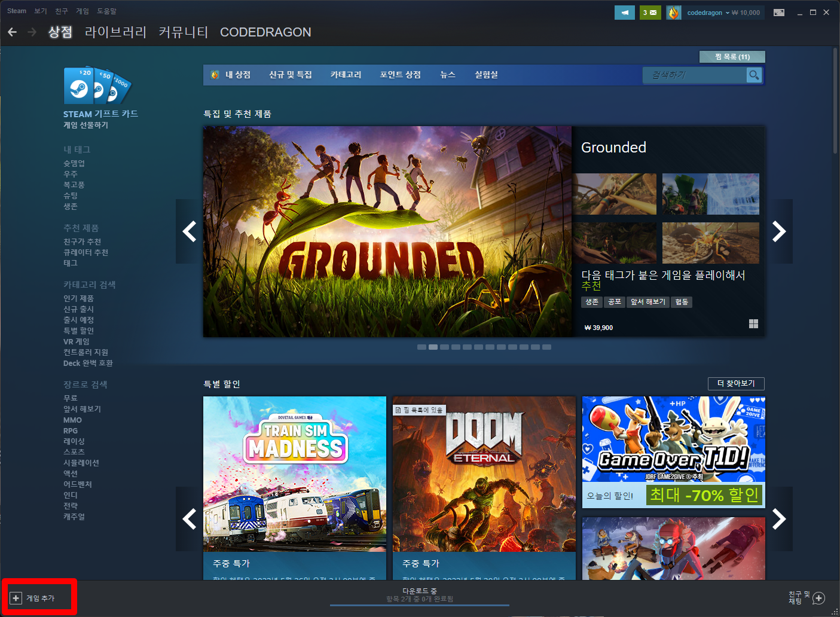
Task: Select the 공포 tag
Action: click(615, 302)
